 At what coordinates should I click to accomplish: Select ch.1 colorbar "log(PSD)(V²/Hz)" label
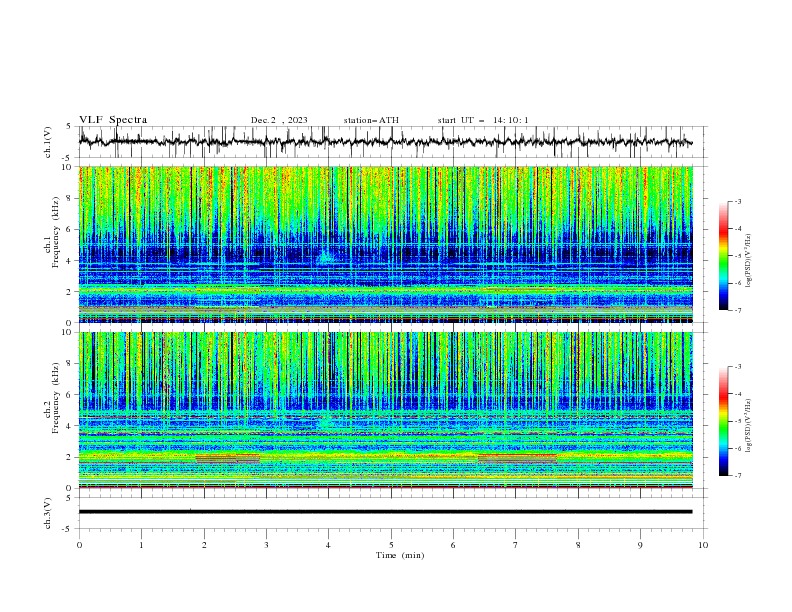pyautogui.click(x=748, y=261)
